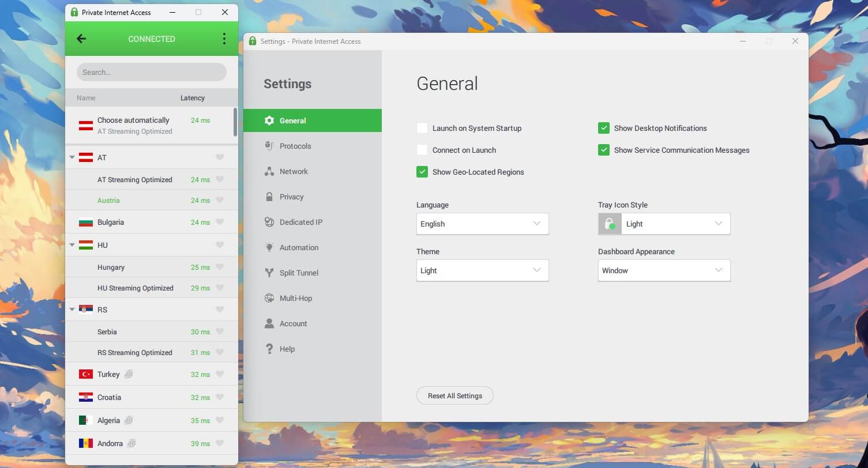Select the General settings tab
Image resolution: width=868 pixels, height=468 pixels.
[313, 120]
